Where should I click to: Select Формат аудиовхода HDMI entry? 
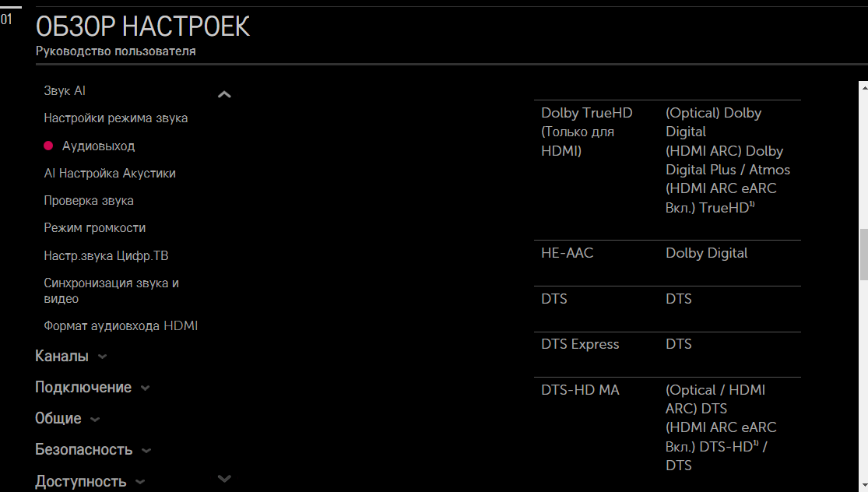[121, 325]
